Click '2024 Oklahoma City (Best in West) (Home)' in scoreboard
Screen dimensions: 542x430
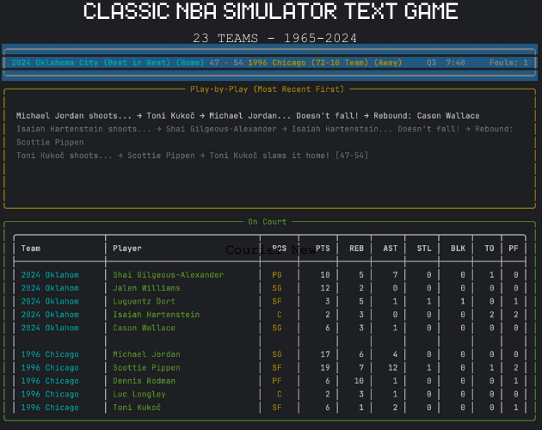[x=108, y=63]
